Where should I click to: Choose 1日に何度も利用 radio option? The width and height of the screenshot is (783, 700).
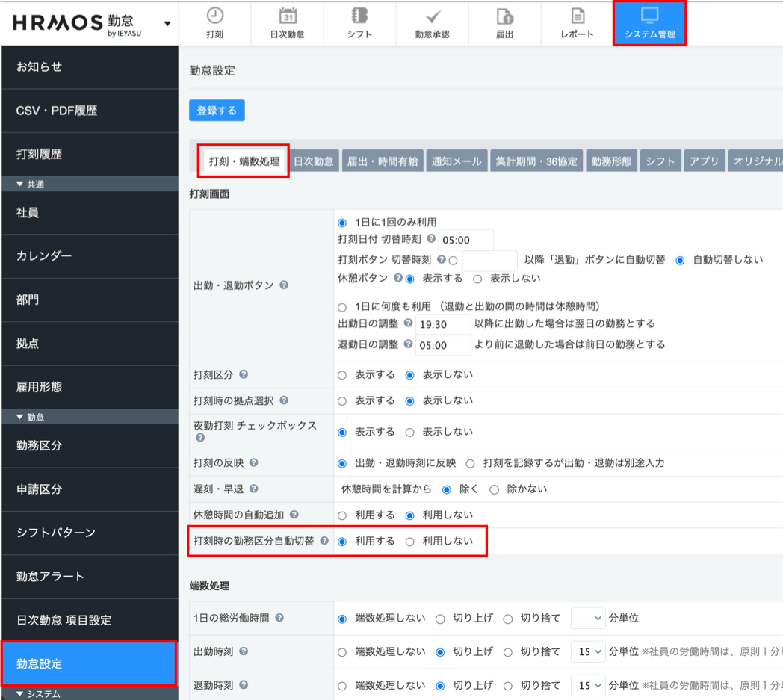click(342, 307)
